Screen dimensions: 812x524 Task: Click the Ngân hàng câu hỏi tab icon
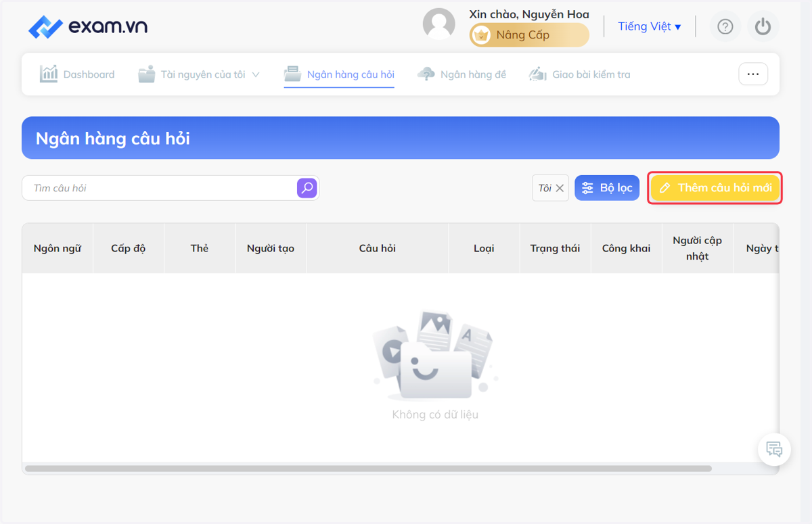pos(292,74)
